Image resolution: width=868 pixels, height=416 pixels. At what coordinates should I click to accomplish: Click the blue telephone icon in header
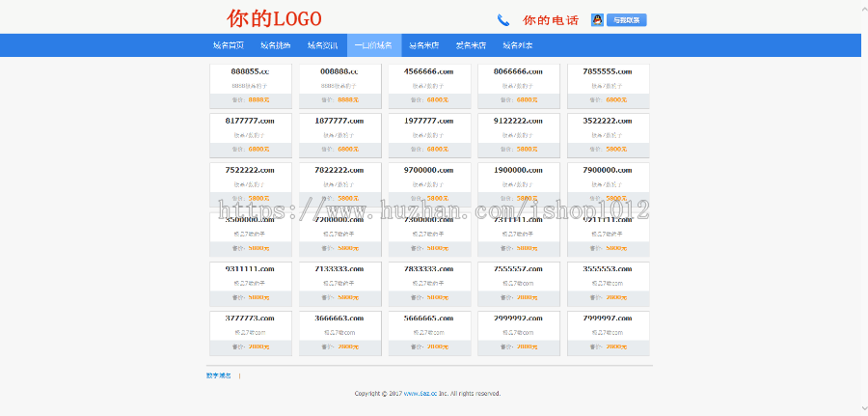pyautogui.click(x=502, y=20)
